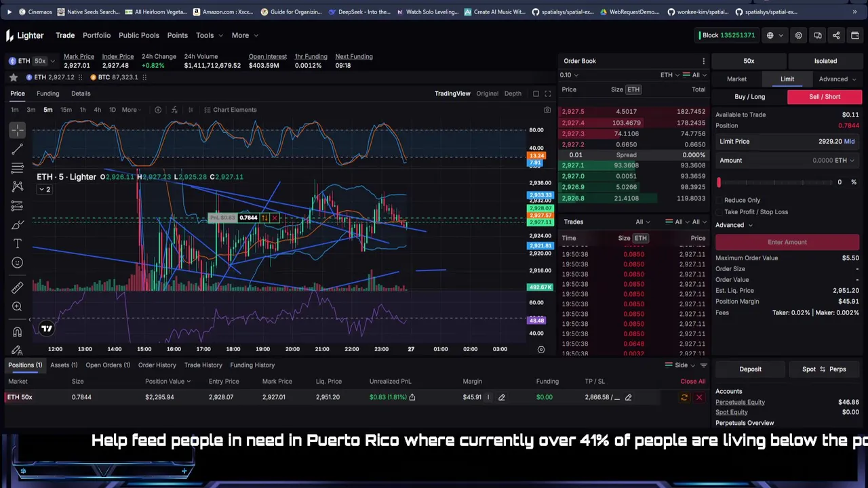Screen dimensions: 868x488
Task: Switch between Spot and Perps accounts
Action: pyautogui.click(x=823, y=369)
